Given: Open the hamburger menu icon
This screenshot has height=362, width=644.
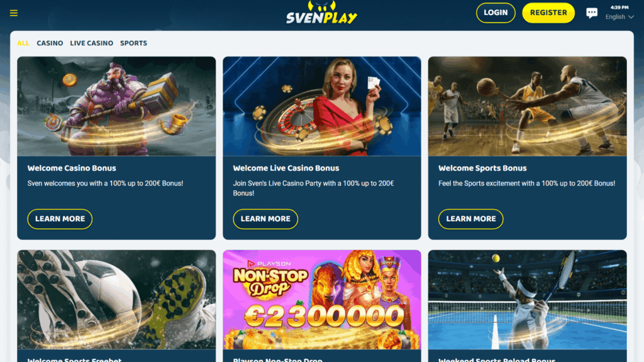Looking at the screenshot, I should click(14, 13).
